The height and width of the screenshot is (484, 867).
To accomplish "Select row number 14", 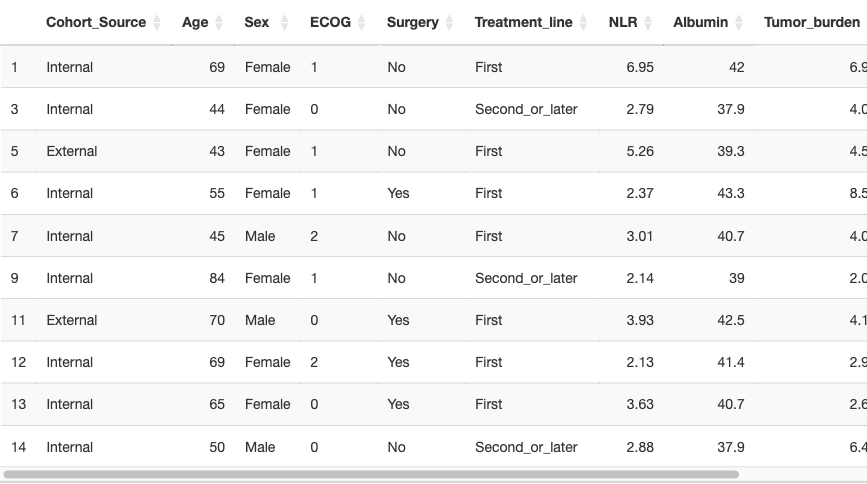I will coord(18,447).
